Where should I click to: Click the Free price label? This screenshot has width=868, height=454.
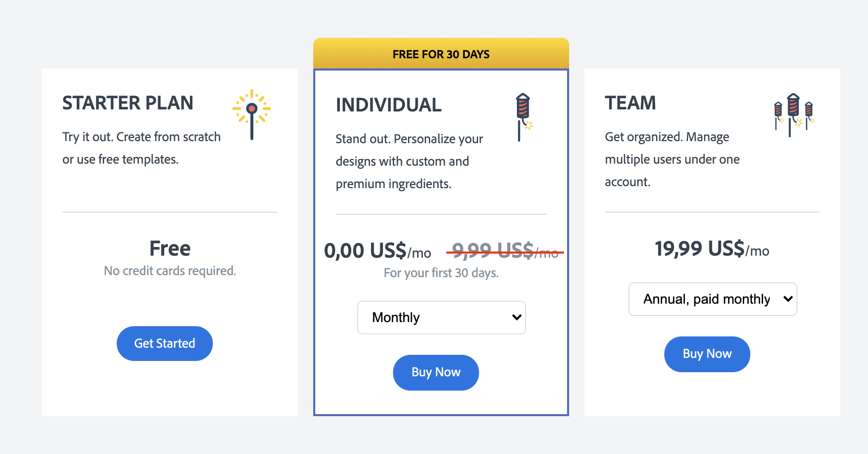point(170,248)
